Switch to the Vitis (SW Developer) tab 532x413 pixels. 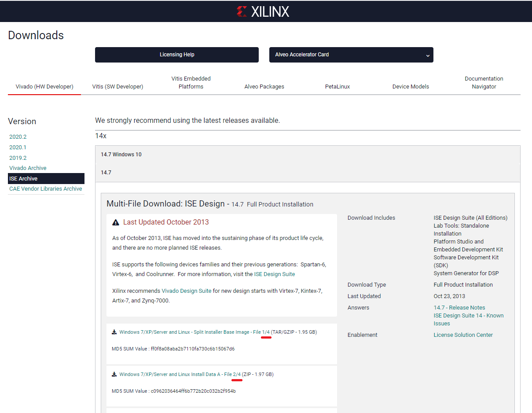pos(117,87)
